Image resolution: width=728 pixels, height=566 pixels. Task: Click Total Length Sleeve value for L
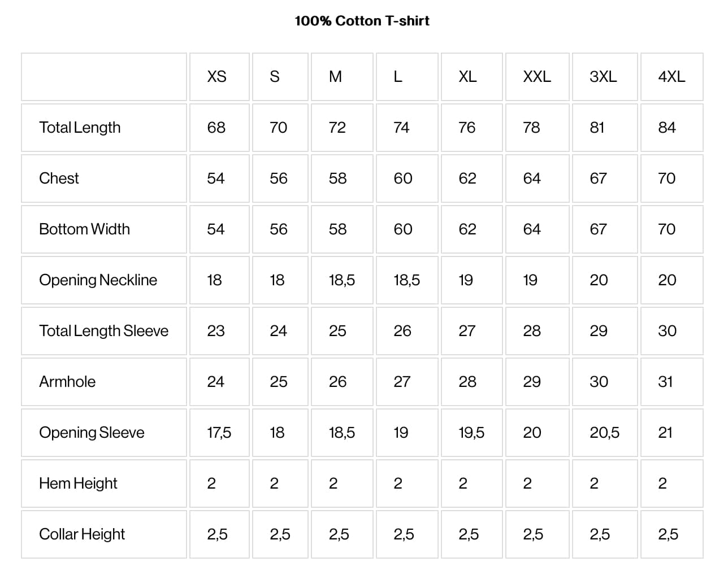click(x=402, y=331)
